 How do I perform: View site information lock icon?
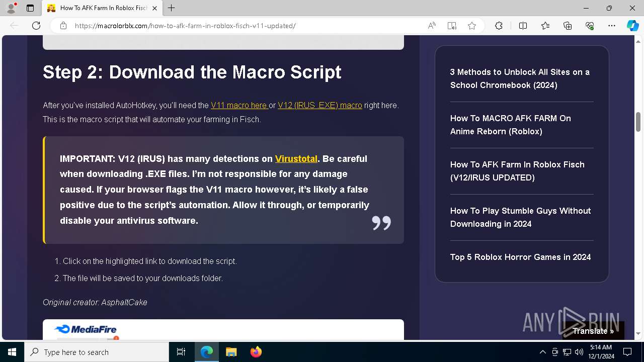tap(63, 26)
